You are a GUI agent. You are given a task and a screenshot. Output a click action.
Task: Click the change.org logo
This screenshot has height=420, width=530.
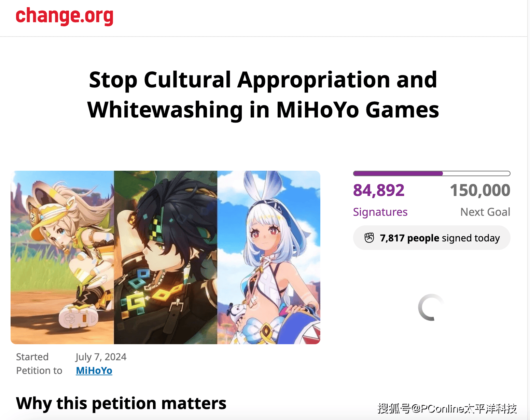click(65, 16)
